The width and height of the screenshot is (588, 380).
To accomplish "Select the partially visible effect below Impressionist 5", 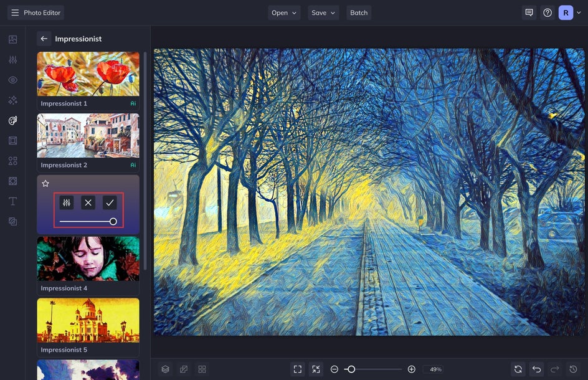I will tap(88, 370).
